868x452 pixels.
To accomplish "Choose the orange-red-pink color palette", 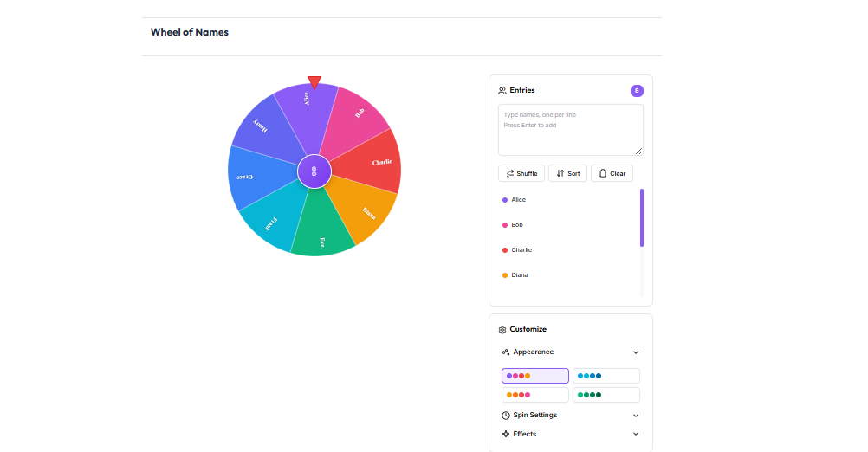I will click(x=535, y=395).
